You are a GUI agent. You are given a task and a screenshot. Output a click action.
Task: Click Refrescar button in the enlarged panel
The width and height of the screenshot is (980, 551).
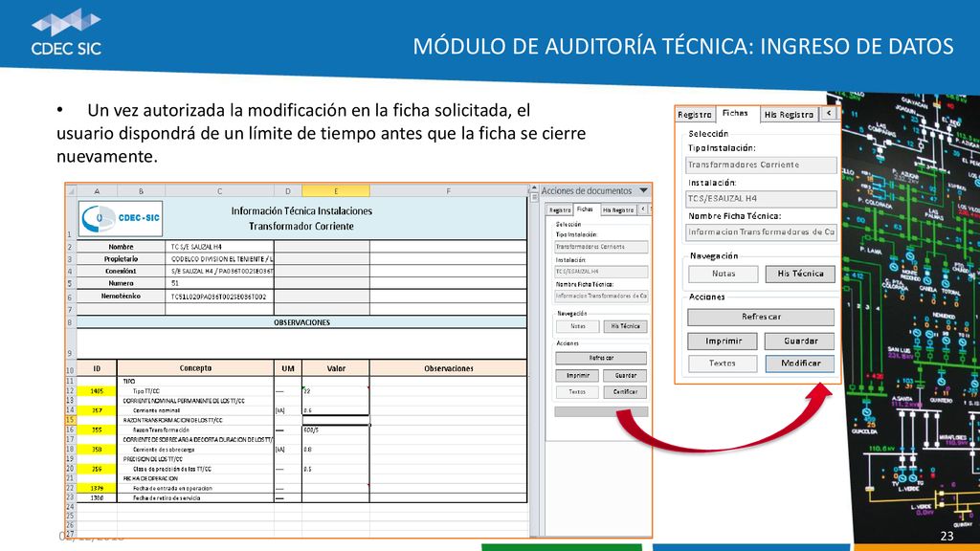coord(761,317)
